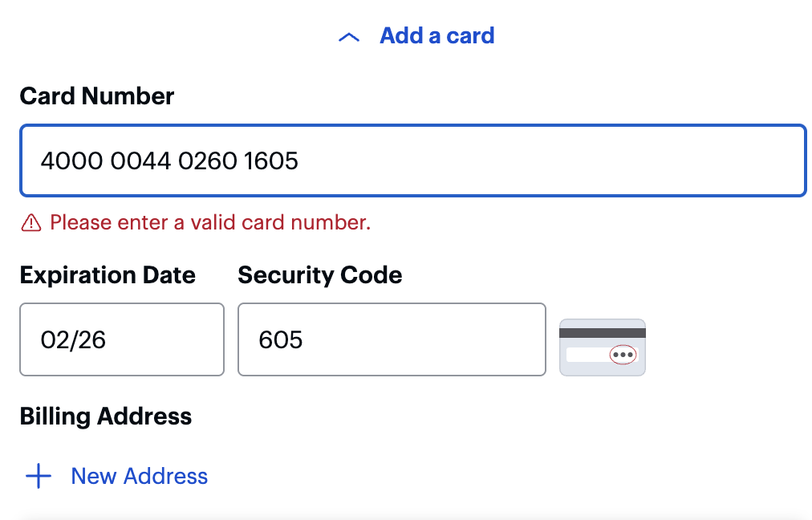Image resolution: width=812 pixels, height=520 pixels.
Task: Click the red warning triangle icon
Action: (x=30, y=222)
